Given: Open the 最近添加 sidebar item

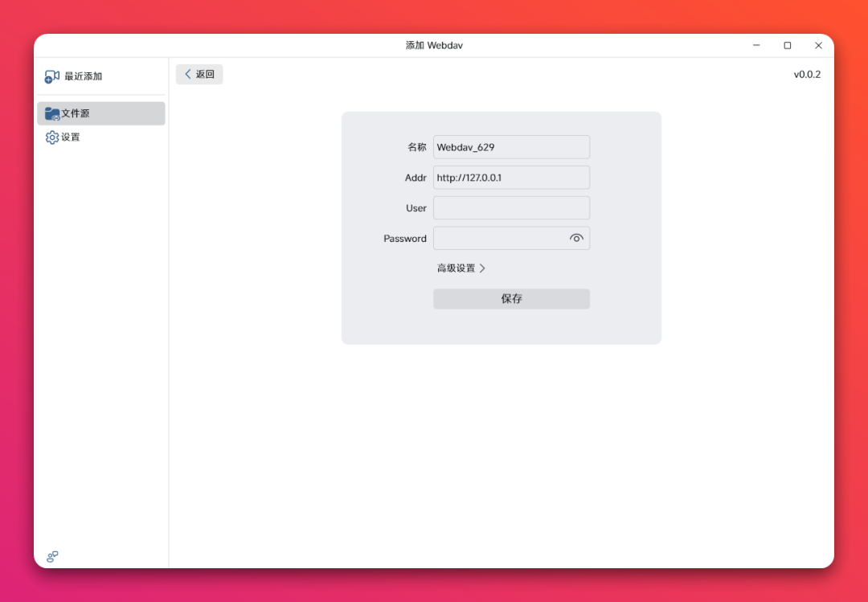Looking at the screenshot, I should pos(83,76).
